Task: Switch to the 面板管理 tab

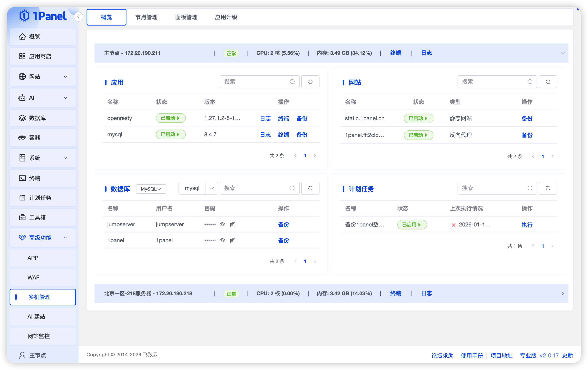Action: coord(186,17)
